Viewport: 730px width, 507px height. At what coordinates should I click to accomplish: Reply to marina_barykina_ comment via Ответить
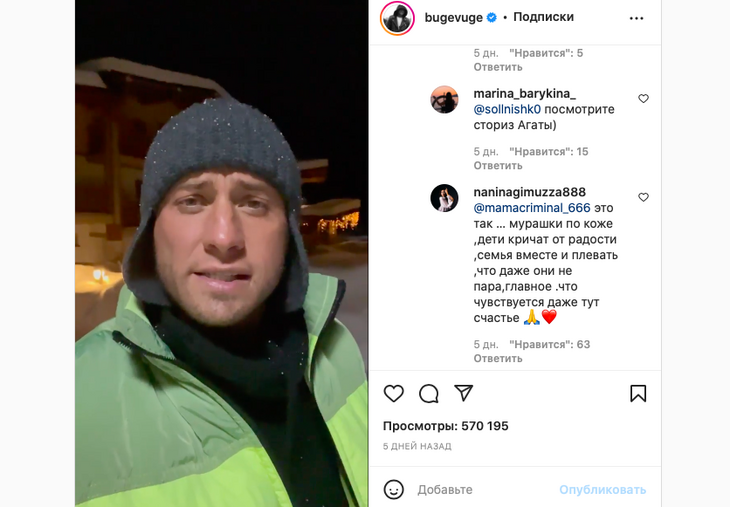[498, 166]
